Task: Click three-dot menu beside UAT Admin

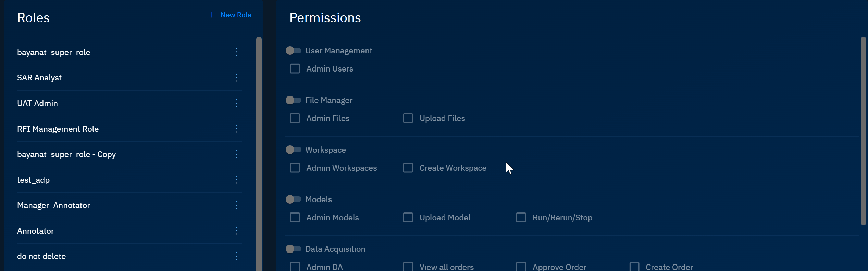Action: coord(236,103)
